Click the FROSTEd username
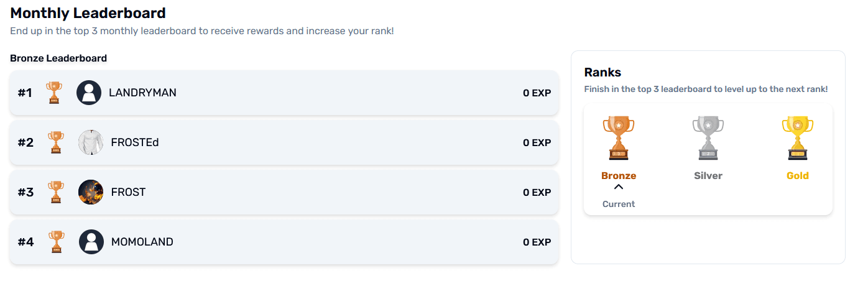The image size is (868, 281). pos(135,142)
